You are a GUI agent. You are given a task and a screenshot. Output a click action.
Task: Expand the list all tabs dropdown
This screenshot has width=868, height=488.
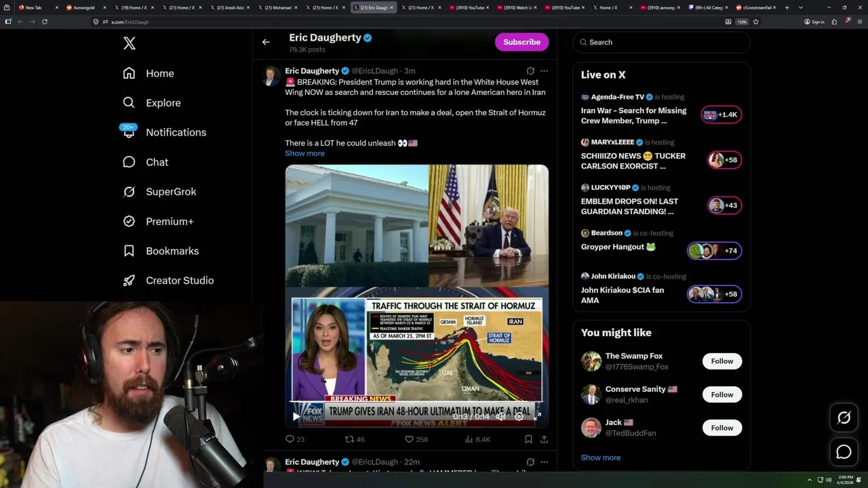[x=801, y=7]
